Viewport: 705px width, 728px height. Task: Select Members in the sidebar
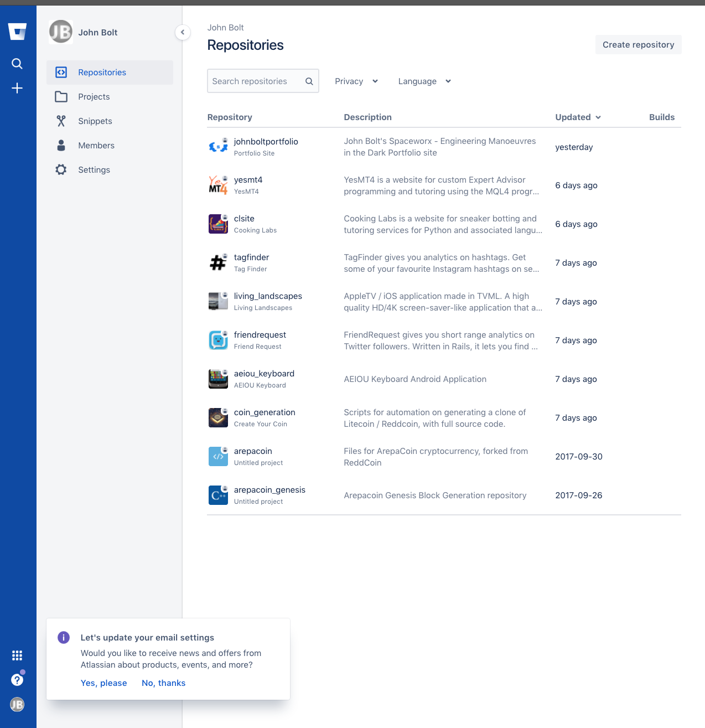(x=96, y=146)
